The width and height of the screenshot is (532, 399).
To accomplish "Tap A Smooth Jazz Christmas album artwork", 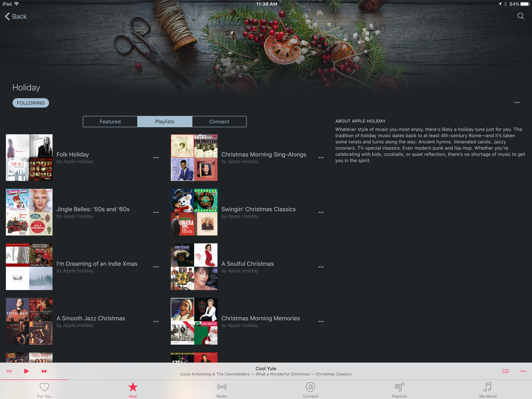I will coord(29,321).
